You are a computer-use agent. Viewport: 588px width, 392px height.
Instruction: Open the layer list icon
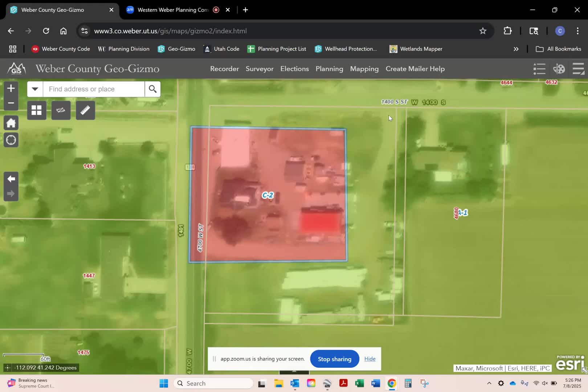tap(539, 69)
